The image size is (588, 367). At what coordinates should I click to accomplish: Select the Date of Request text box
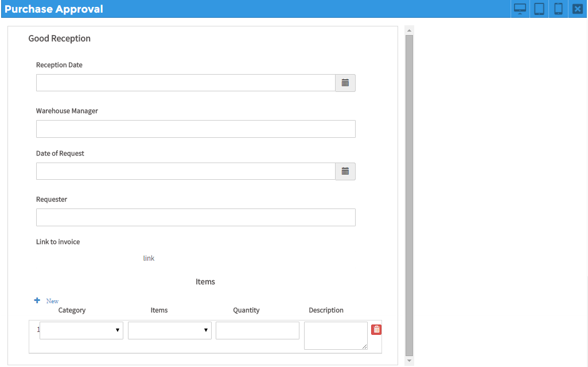pyautogui.click(x=185, y=171)
